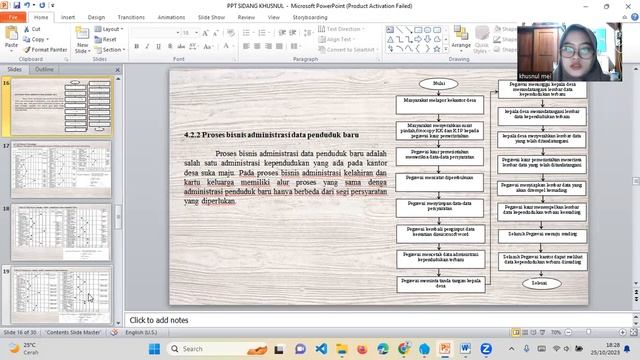This screenshot has height=360, width=640.
Task: Fit slide to current window
Action: pyautogui.click(x=633, y=333)
